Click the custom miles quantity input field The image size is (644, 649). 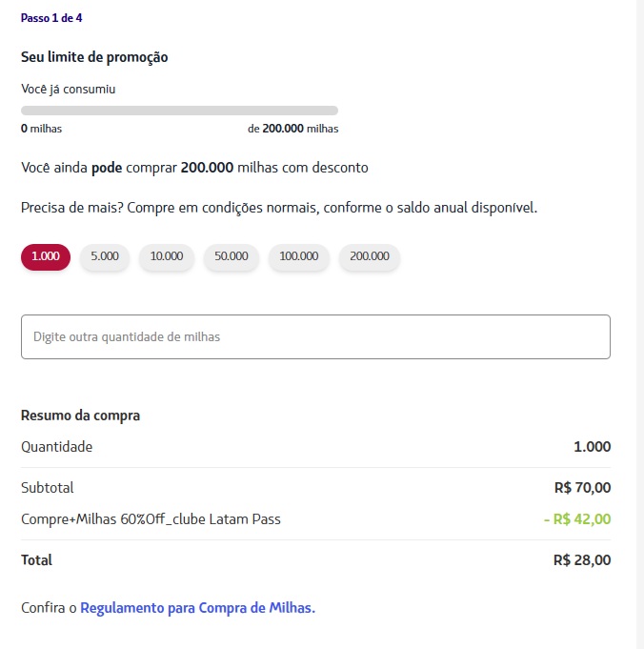click(x=315, y=336)
